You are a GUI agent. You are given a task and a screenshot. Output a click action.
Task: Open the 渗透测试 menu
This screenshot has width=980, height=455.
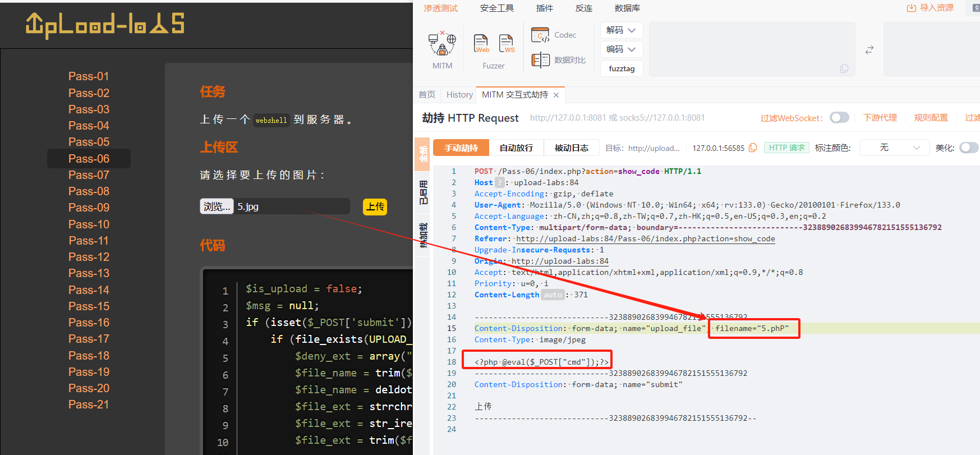pos(441,8)
